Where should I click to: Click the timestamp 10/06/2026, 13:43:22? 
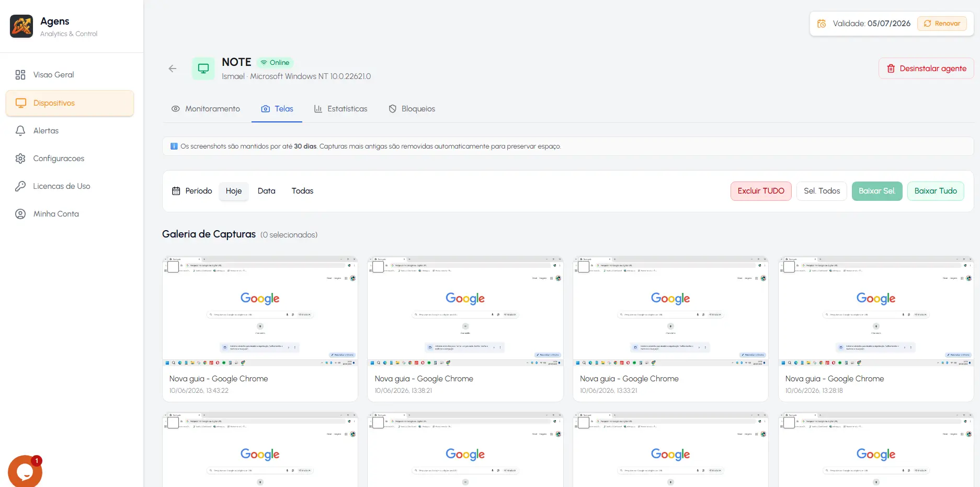199,391
